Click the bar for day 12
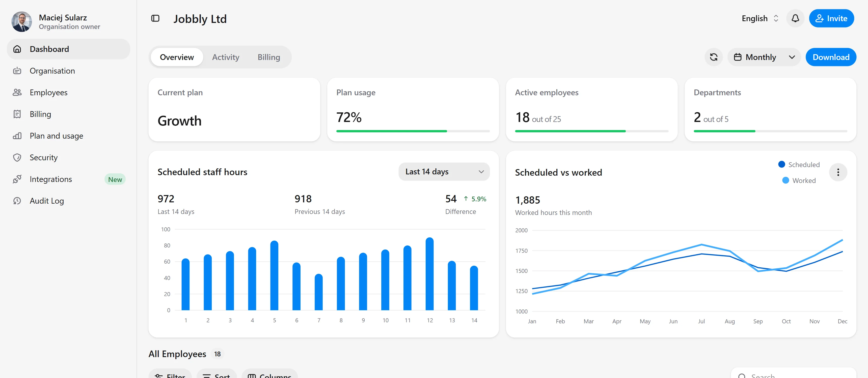This screenshot has height=378, width=868. point(430,274)
